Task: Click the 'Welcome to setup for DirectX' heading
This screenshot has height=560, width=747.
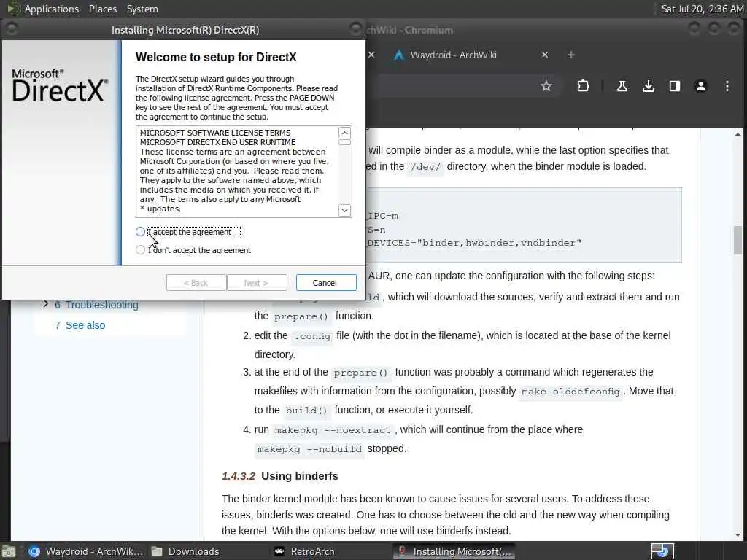Action: pyautogui.click(x=216, y=57)
